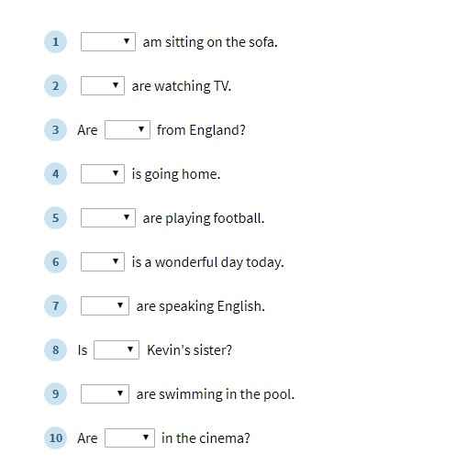Click the number 3 circle badge
Viewport: 467px width, 476px height.
[55, 130]
